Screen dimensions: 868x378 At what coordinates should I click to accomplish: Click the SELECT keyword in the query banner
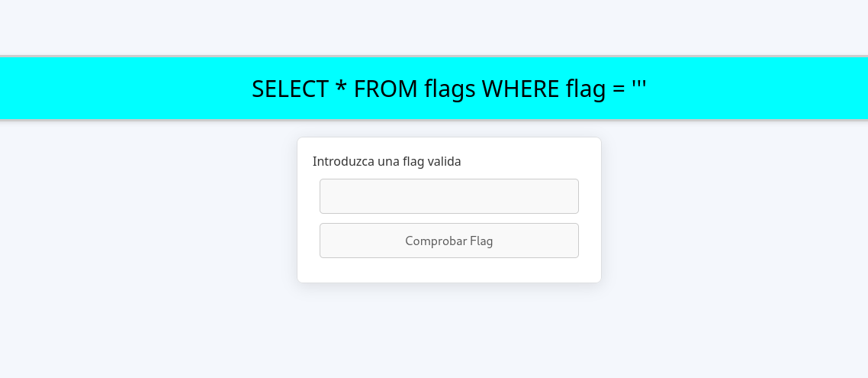coord(290,89)
